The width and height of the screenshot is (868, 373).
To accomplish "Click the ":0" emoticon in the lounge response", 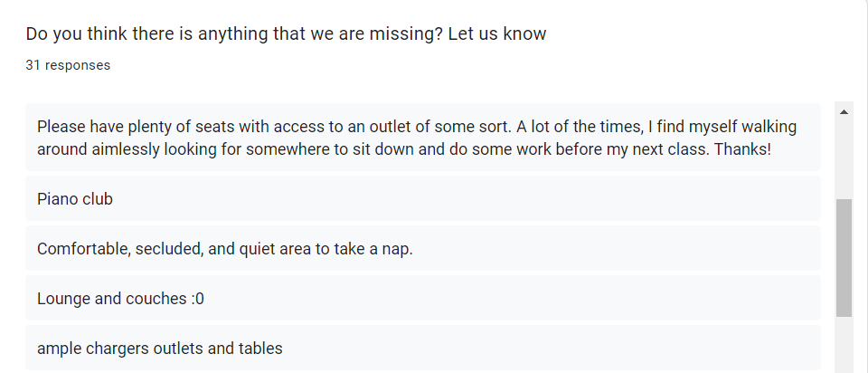I will pos(198,299).
